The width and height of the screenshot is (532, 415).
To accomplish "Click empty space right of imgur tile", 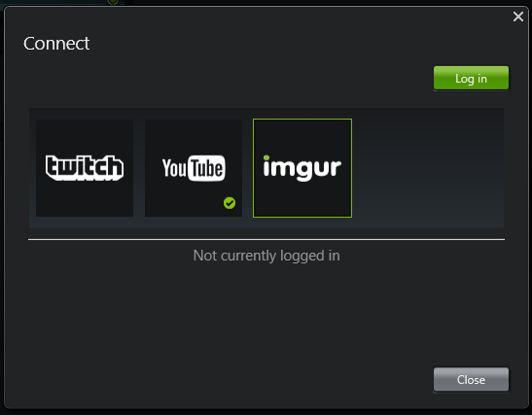I will click(x=428, y=168).
